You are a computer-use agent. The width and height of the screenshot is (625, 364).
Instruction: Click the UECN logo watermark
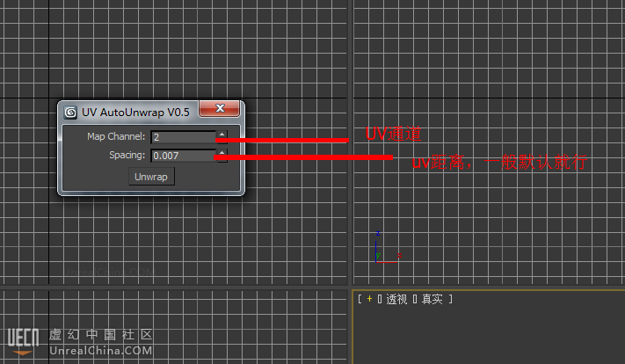coord(22,339)
